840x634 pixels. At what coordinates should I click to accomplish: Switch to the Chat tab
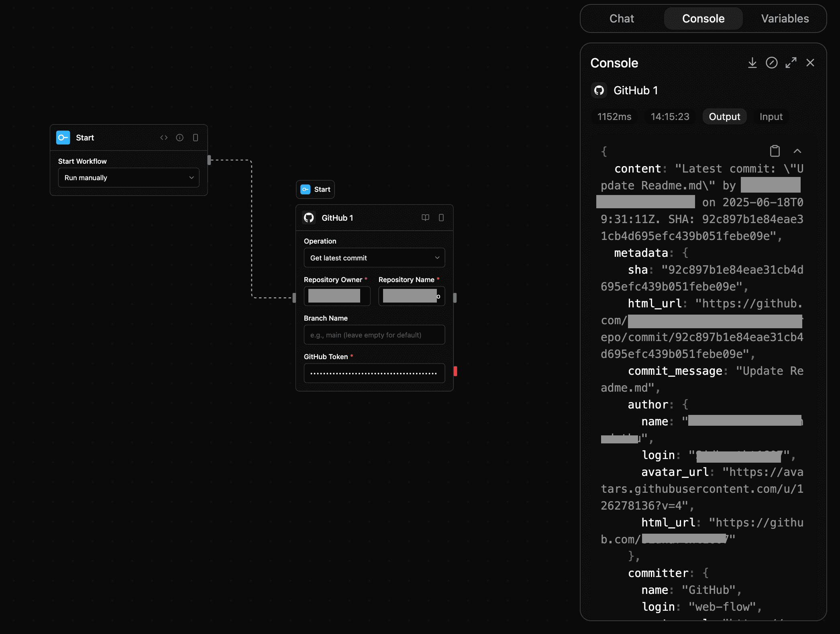pyautogui.click(x=622, y=18)
